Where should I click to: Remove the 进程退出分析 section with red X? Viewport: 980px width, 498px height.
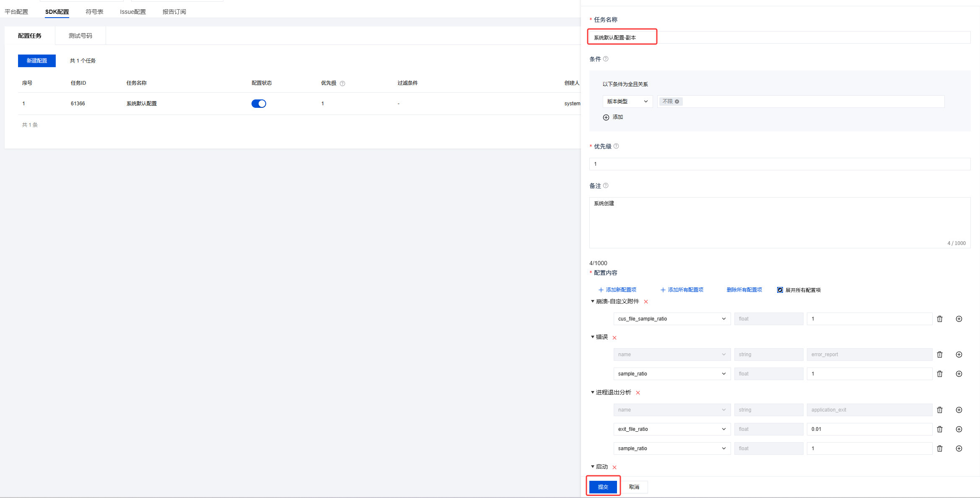(x=638, y=393)
